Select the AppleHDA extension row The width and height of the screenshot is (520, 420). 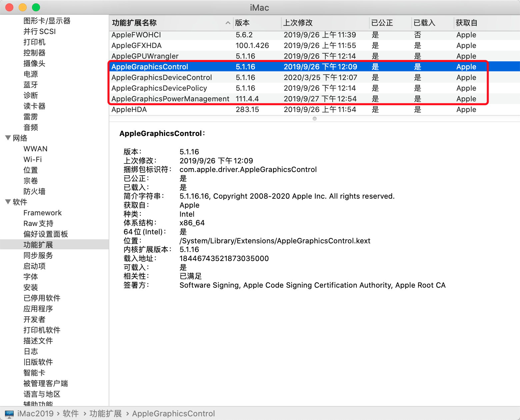(x=314, y=109)
